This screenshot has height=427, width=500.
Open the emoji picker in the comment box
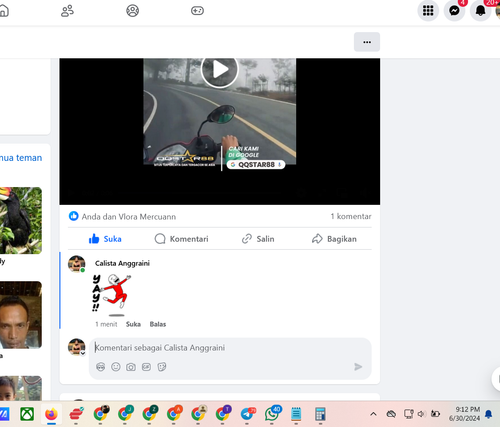[116, 367]
